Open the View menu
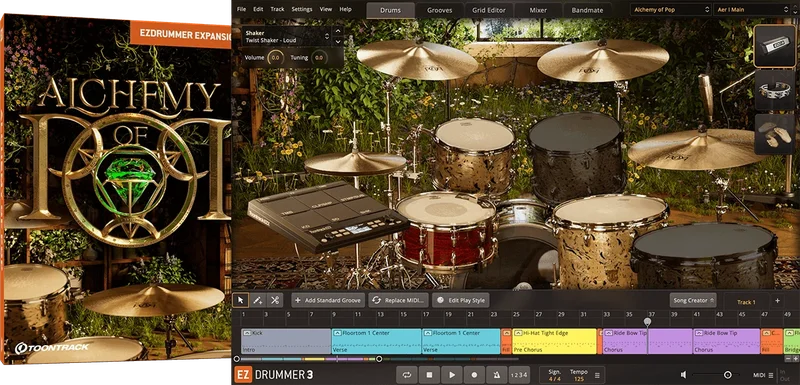The image size is (800, 385). pos(326,9)
